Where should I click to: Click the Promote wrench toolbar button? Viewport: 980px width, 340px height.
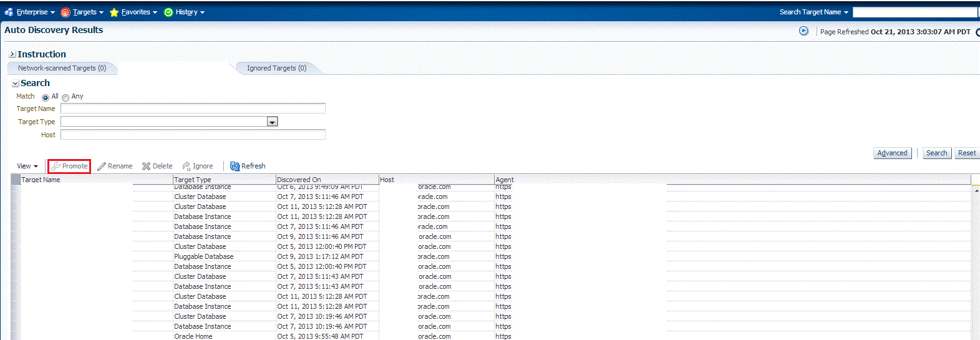(x=69, y=166)
